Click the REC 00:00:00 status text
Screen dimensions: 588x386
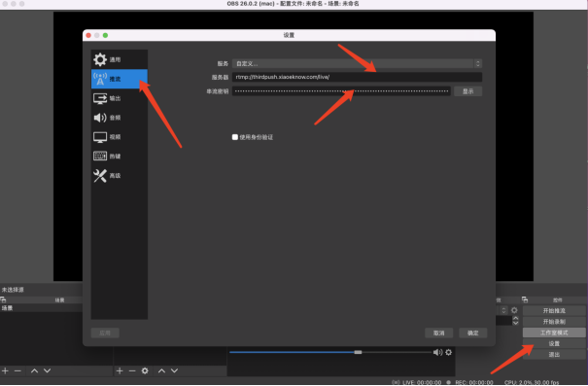(x=474, y=382)
